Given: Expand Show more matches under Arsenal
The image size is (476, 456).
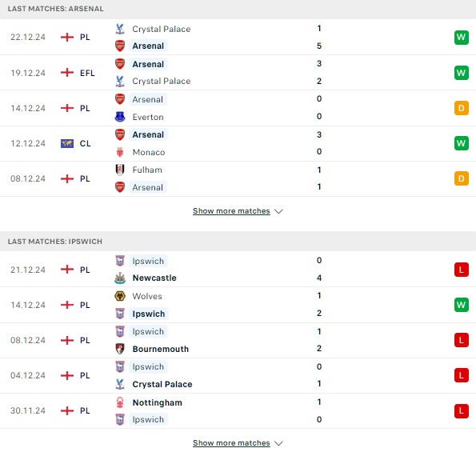Looking at the screenshot, I should click(231, 211).
